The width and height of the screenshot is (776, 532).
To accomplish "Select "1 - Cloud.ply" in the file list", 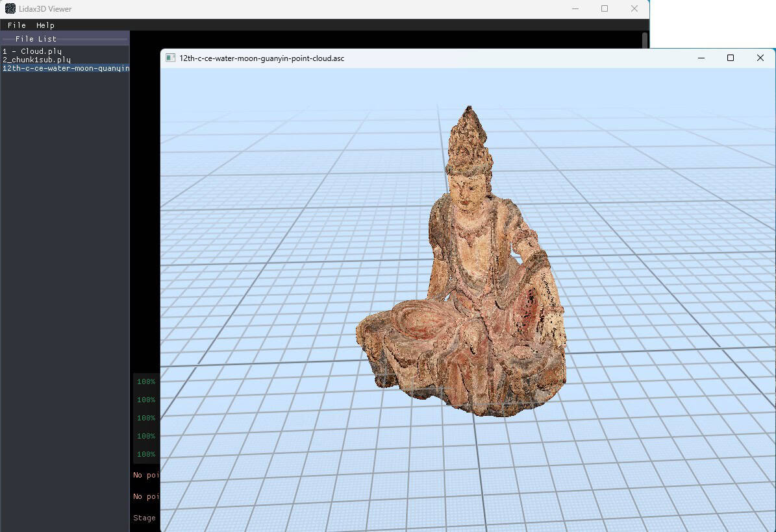I will [32, 51].
